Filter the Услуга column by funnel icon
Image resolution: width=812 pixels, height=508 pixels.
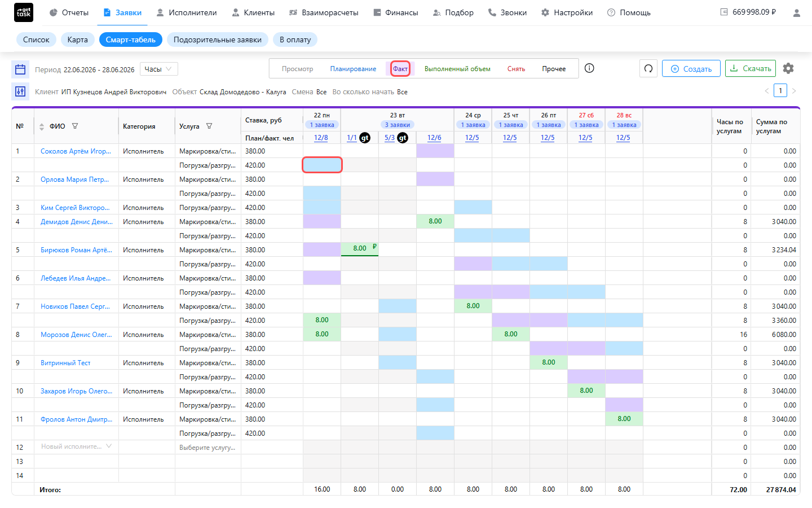[209, 126]
